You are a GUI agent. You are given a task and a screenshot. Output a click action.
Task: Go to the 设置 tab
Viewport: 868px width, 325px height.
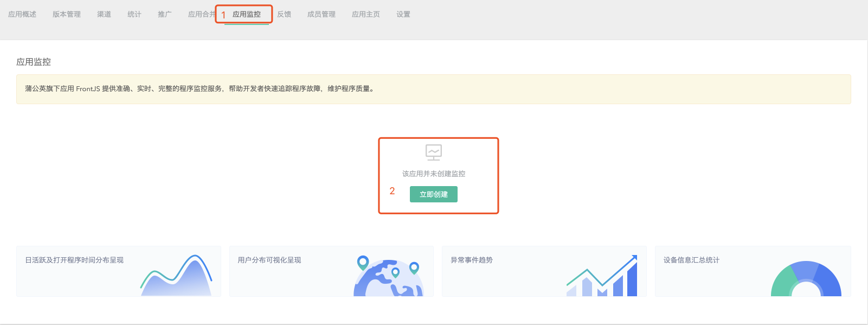pyautogui.click(x=403, y=14)
